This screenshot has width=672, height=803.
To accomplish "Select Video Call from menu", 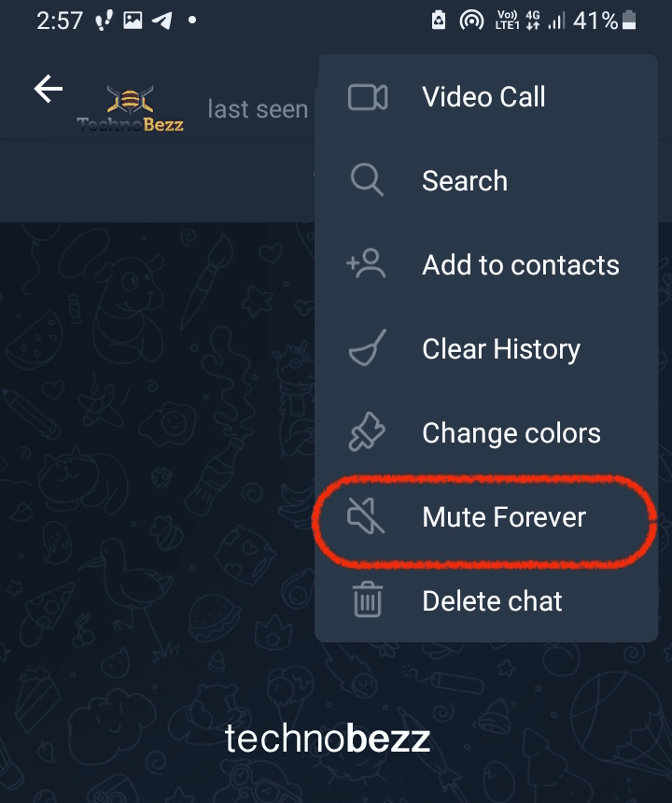I will 485,97.
